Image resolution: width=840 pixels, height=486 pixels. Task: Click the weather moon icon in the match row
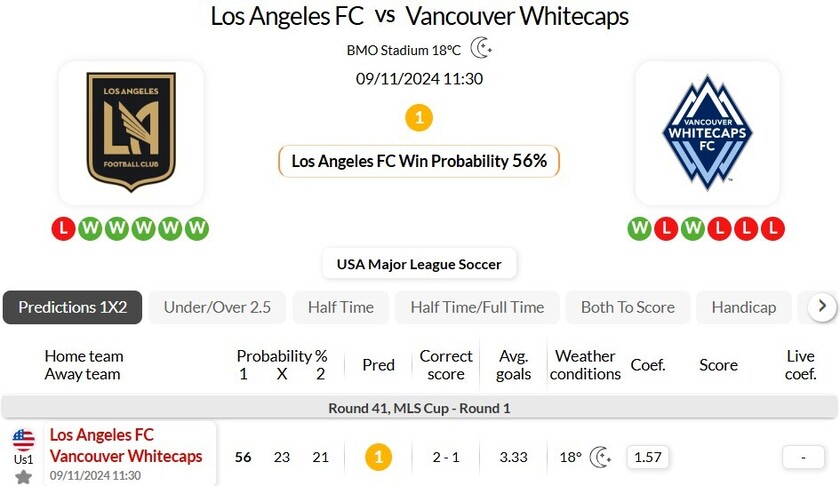(601, 457)
